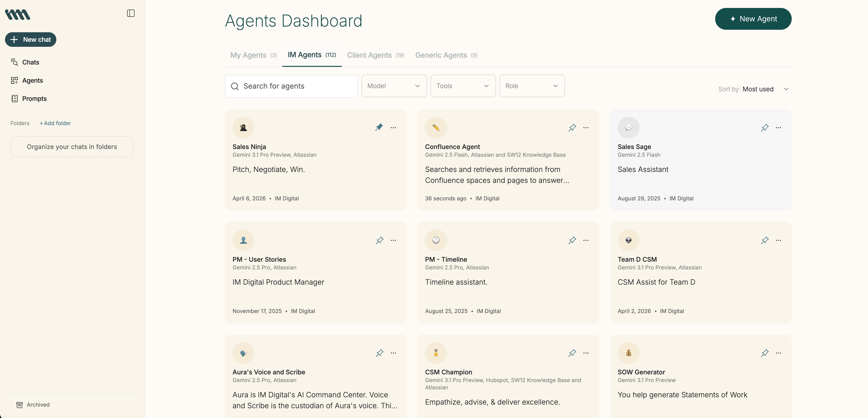Open the Role filter dropdown
The width and height of the screenshot is (868, 418).
532,86
